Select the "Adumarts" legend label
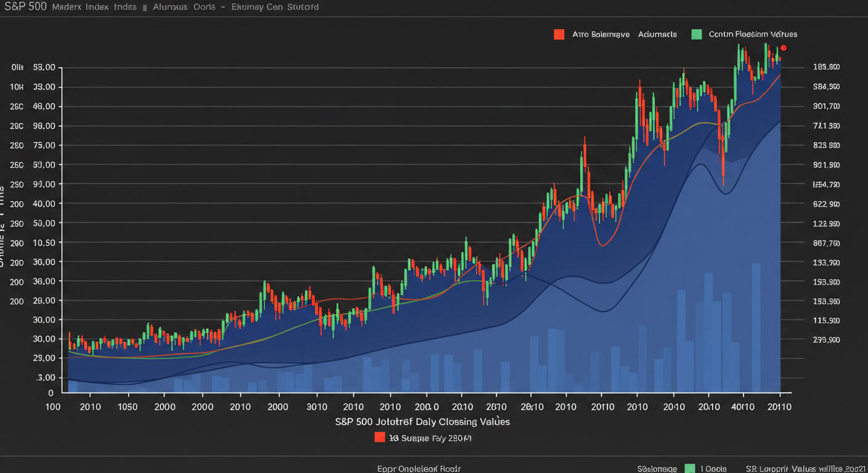 (x=658, y=34)
